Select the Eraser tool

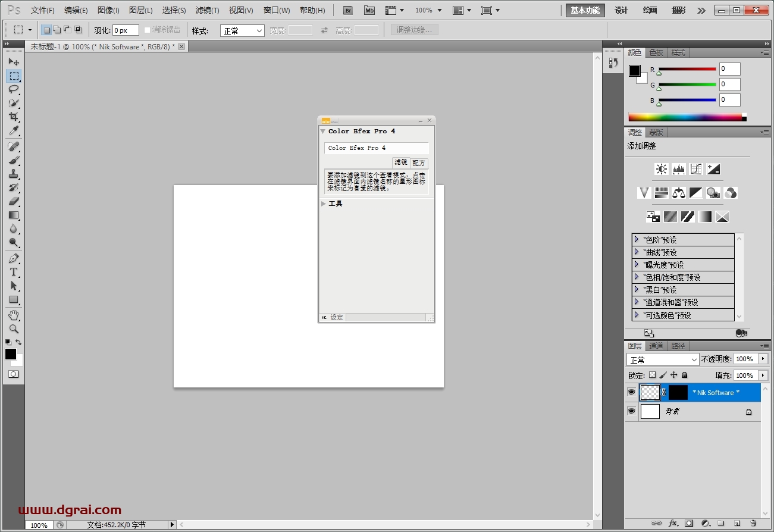pos(14,201)
